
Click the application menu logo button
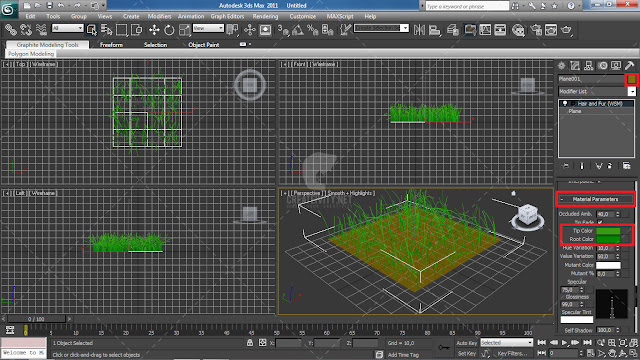tap(9, 9)
